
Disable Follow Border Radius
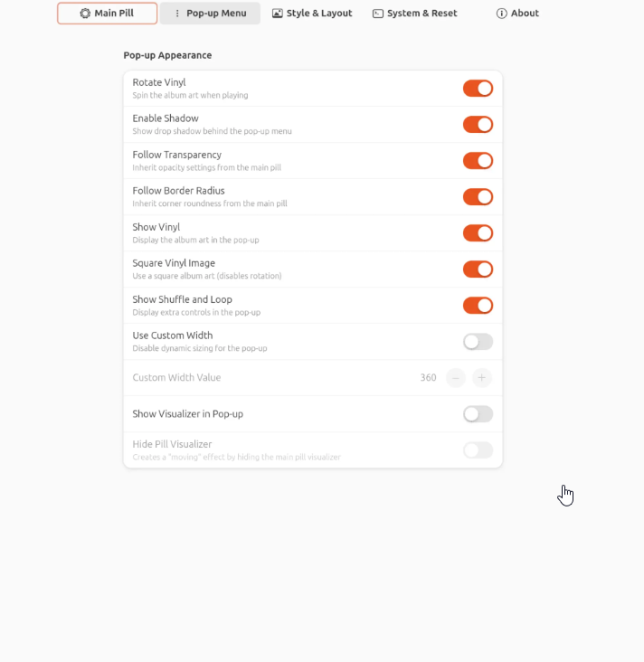[478, 197]
